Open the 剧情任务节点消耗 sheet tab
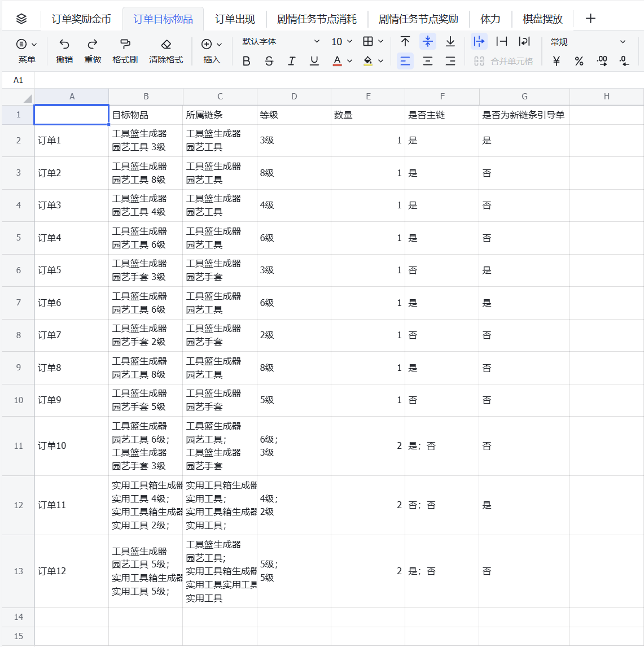The image size is (644, 647). coord(317,19)
